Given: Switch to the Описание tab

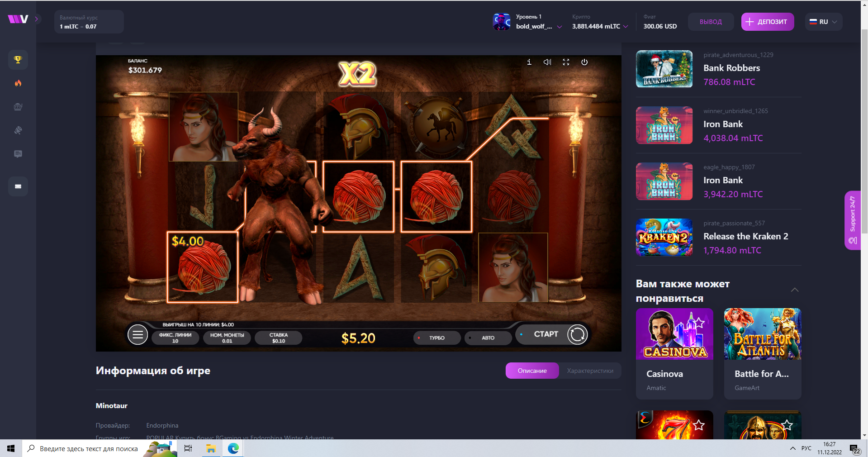Looking at the screenshot, I should click(532, 371).
